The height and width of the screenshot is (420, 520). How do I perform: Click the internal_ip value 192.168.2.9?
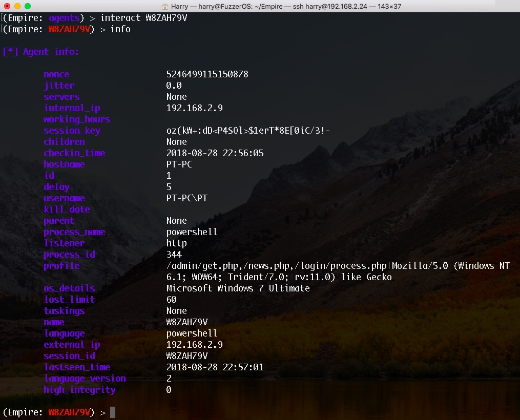coord(194,108)
